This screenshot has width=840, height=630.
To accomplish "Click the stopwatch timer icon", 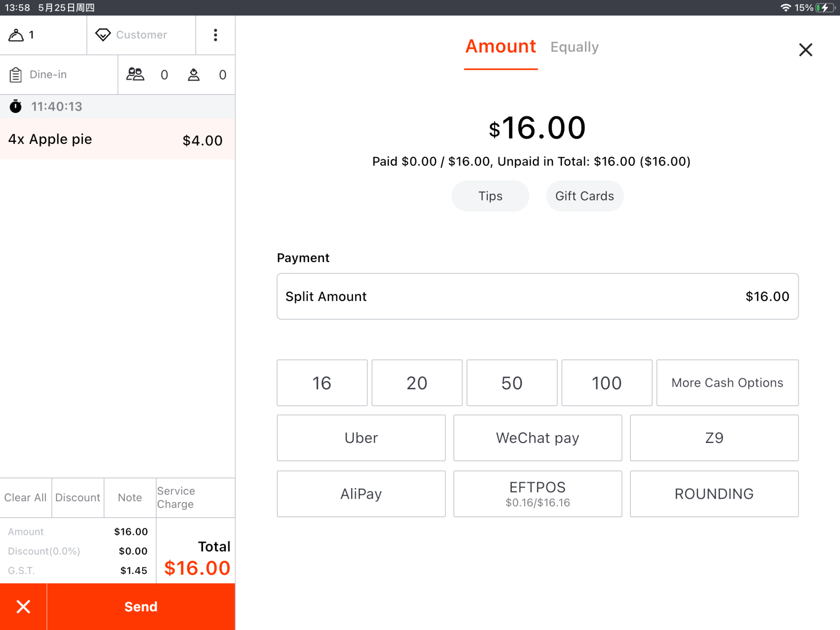I will click(x=16, y=107).
